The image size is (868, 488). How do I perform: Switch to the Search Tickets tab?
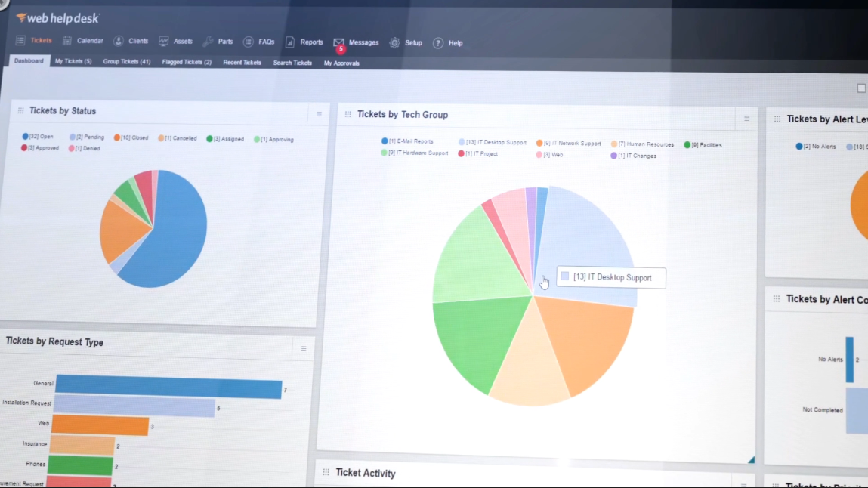[292, 63]
